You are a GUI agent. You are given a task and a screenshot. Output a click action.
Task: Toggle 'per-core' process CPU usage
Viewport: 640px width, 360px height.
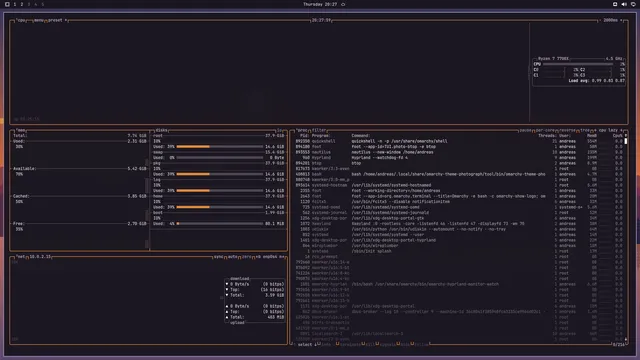545,130
